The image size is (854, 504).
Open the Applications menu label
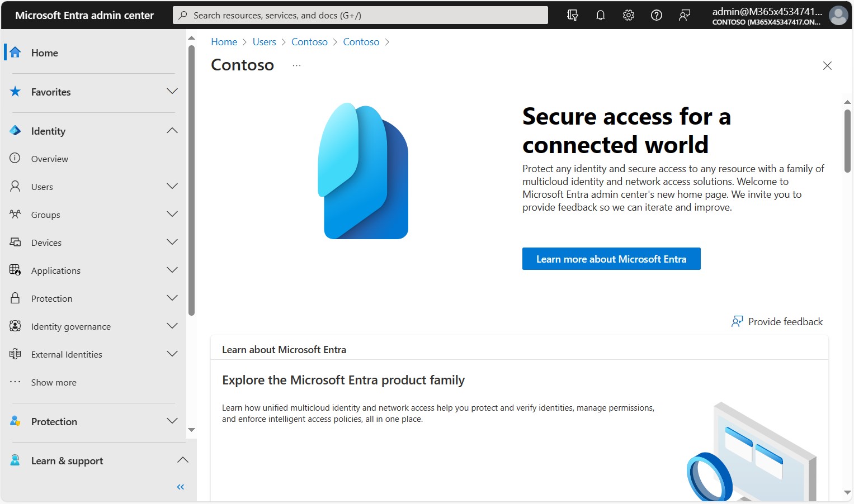coord(56,270)
